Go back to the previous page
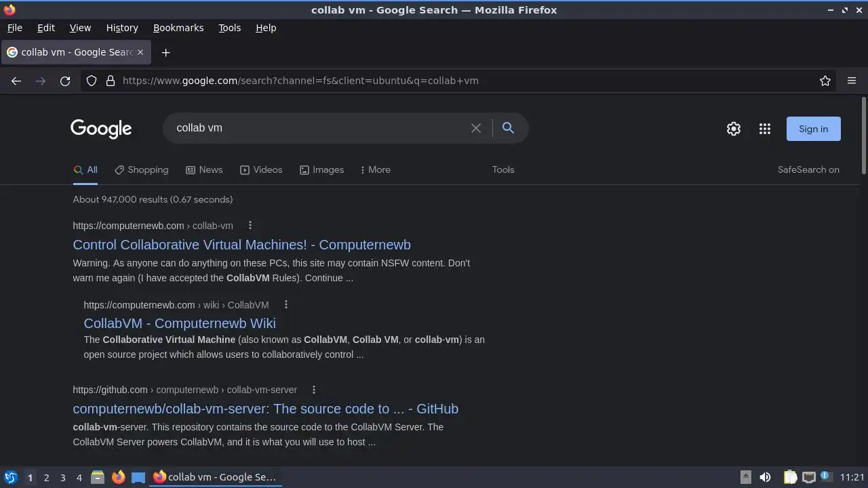The image size is (868, 488). tap(16, 81)
